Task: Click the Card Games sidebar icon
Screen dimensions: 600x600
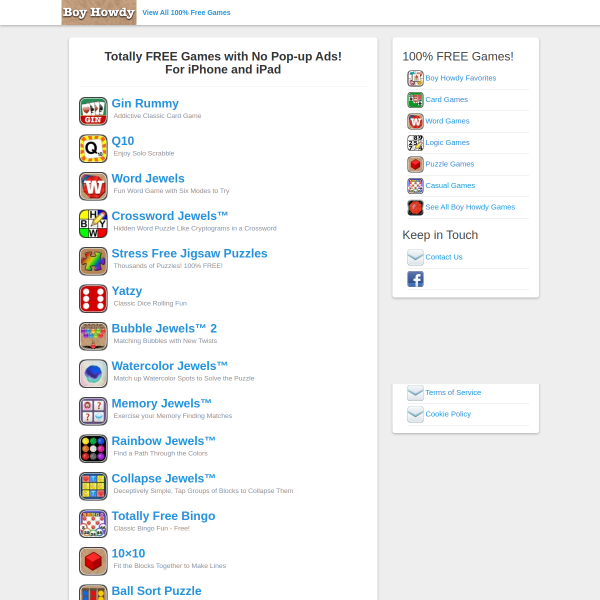Action: [x=415, y=100]
